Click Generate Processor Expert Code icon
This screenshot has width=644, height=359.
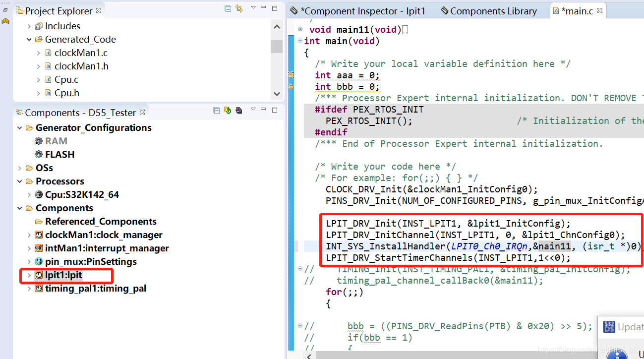tap(228, 110)
